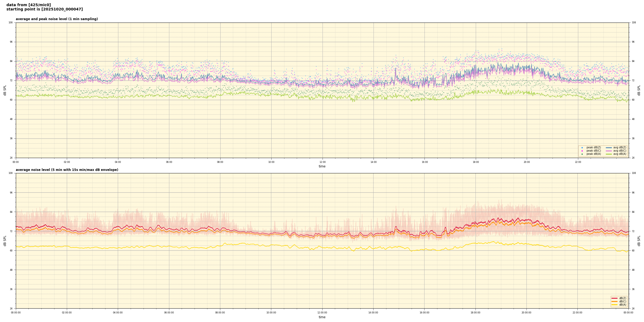Screen dimensions: 644x322
Task: Click the yellow dB(A) swatch in lower legend
Action: [x=614, y=305]
